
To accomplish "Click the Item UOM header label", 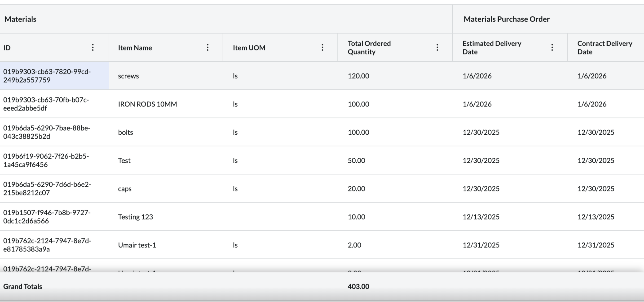I will click(249, 48).
